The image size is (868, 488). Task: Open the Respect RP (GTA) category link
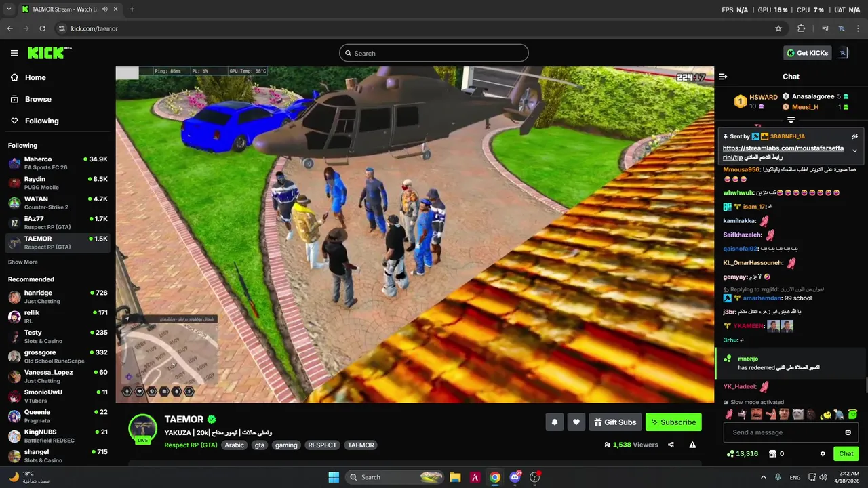point(191,445)
